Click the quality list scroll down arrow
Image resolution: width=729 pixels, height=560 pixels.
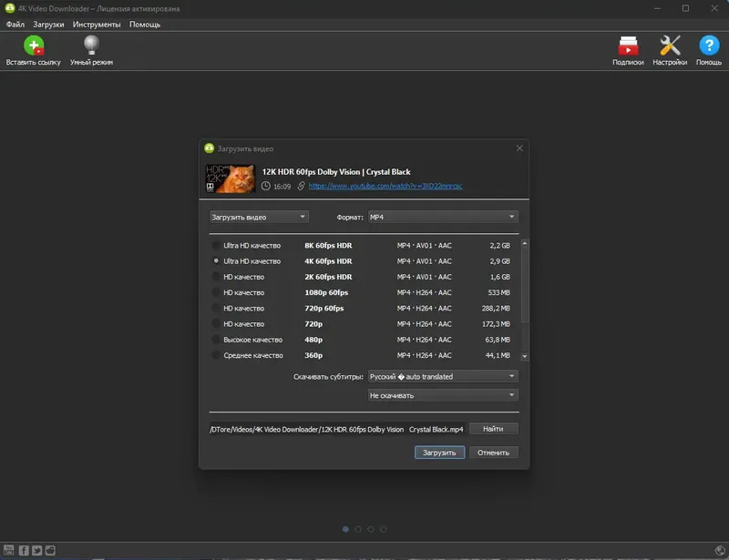point(525,356)
